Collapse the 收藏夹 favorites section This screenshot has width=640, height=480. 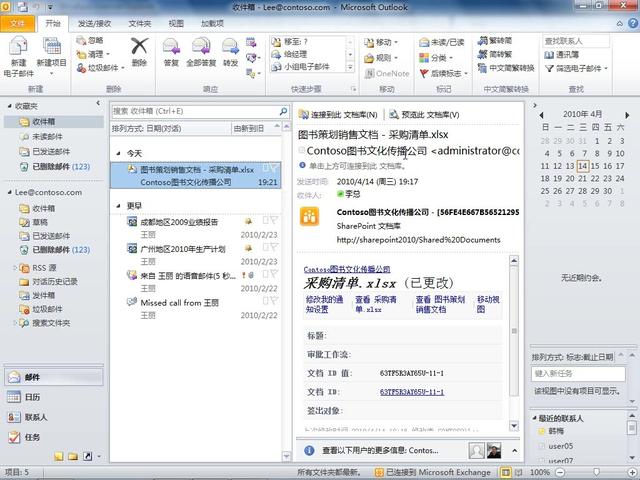[9, 106]
